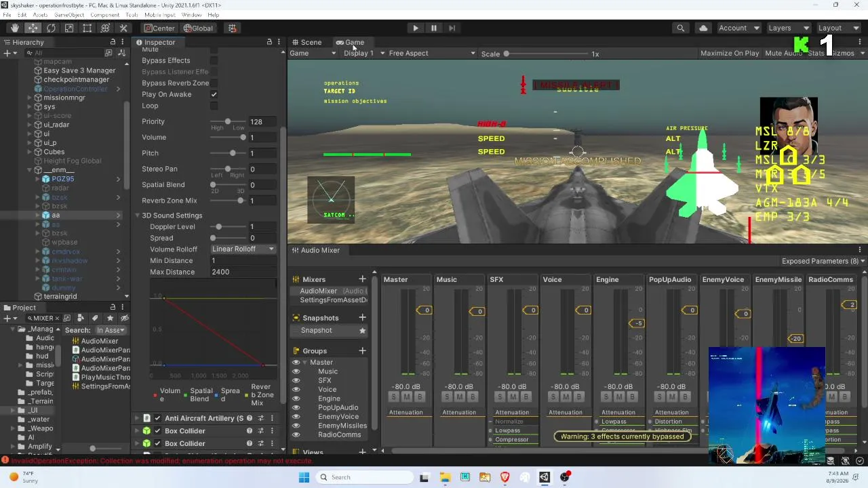Screen dimensions: 868x488
Task: Collapse the 3D Sound Settings section
Action: click(x=136, y=216)
